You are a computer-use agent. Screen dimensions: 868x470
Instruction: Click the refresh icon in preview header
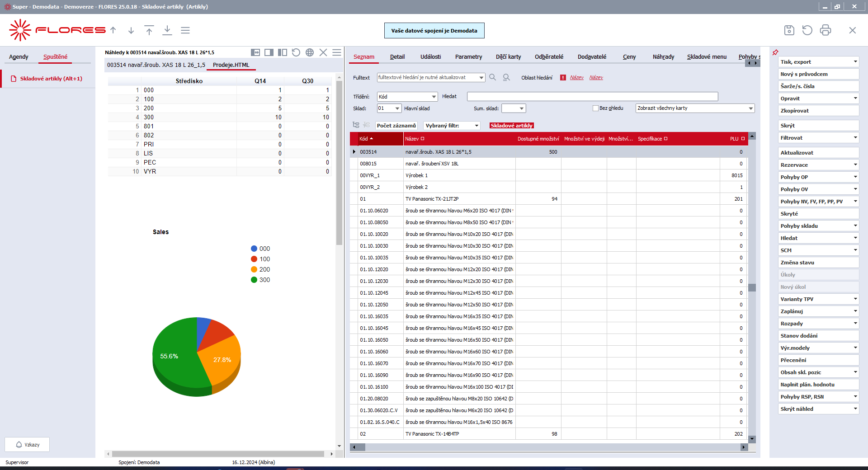click(296, 52)
